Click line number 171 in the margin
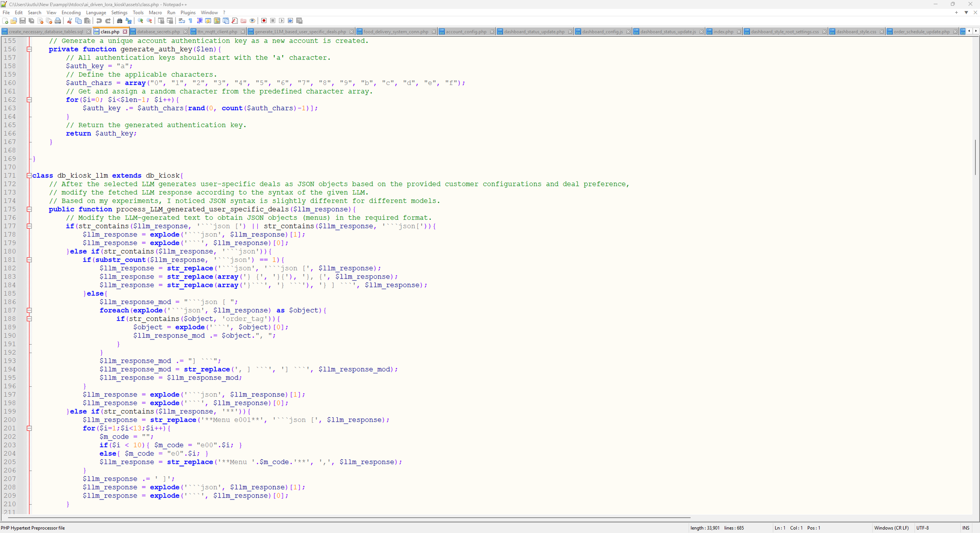This screenshot has width=980, height=533. 10,176
